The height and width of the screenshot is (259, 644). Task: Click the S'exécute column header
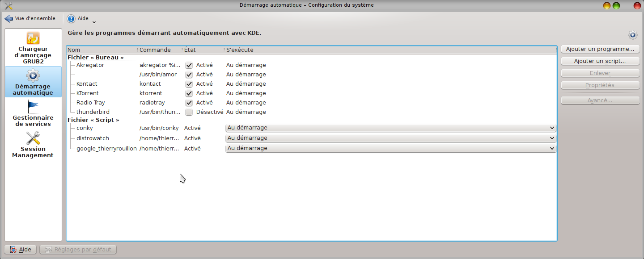(x=390, y=50)
